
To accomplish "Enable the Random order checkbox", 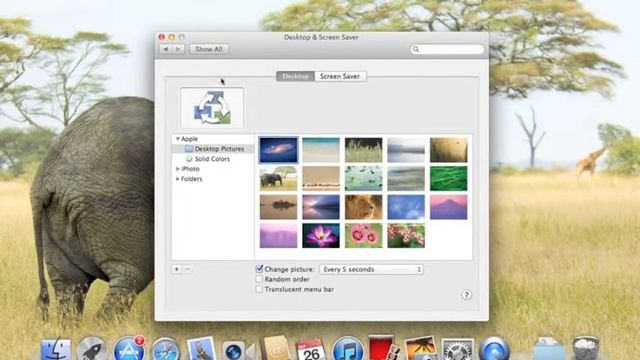I will tap(259, 279).
